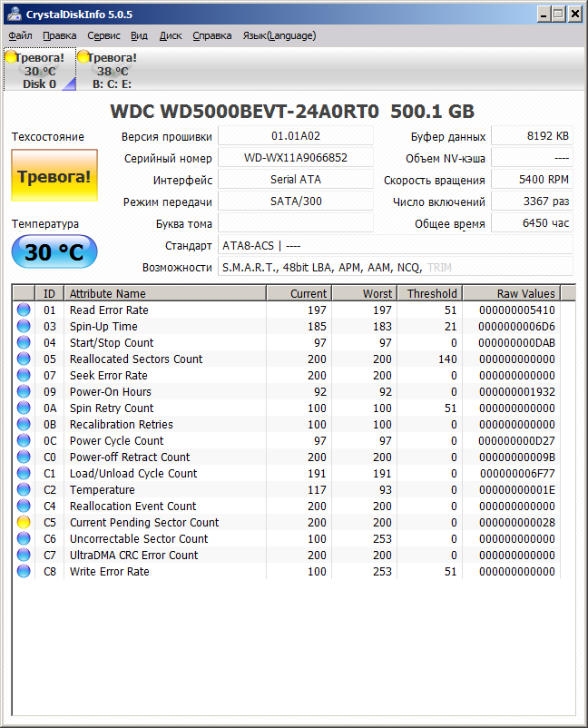Image resolution: width=588 pixels, height=728 pixels.
Task: Select the Power-On Hours row name
Action: (x=111, y=391)
